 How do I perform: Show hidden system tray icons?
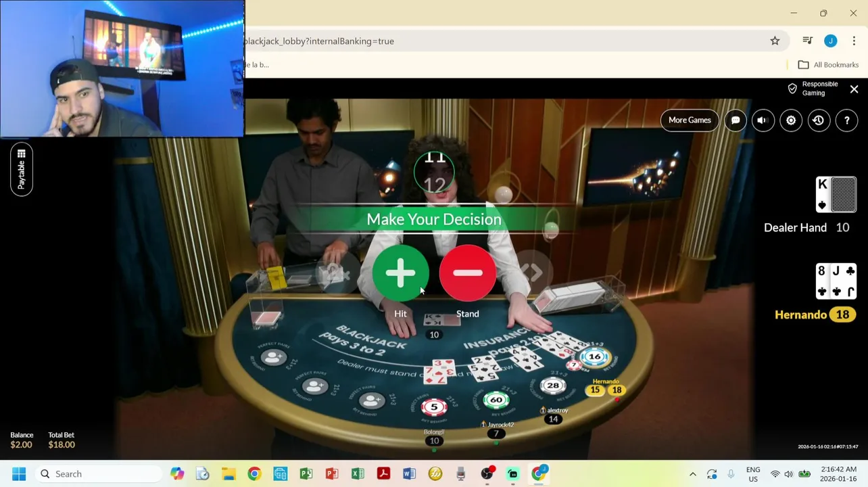692,474
